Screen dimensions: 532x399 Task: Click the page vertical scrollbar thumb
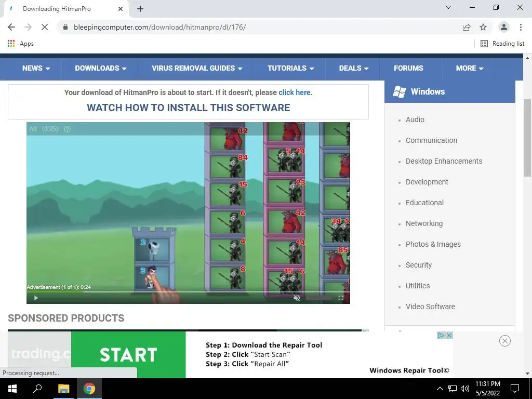(527, 138)
